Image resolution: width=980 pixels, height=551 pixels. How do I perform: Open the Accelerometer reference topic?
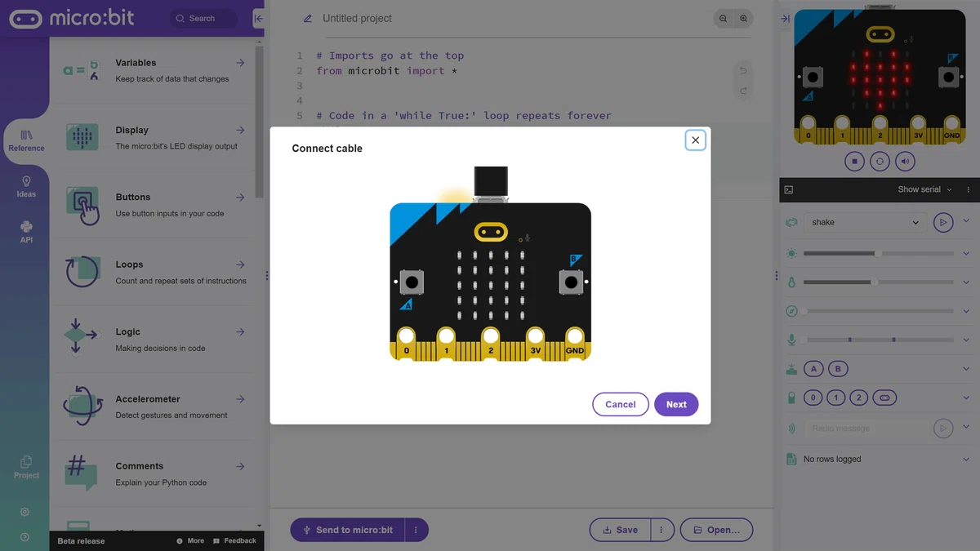coord(153,407)
